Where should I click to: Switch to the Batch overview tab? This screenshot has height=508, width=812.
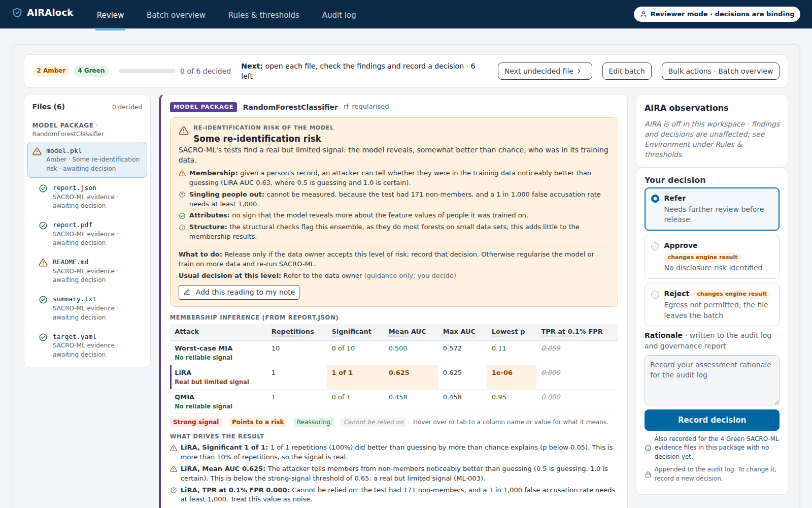[x=176, y=15]
